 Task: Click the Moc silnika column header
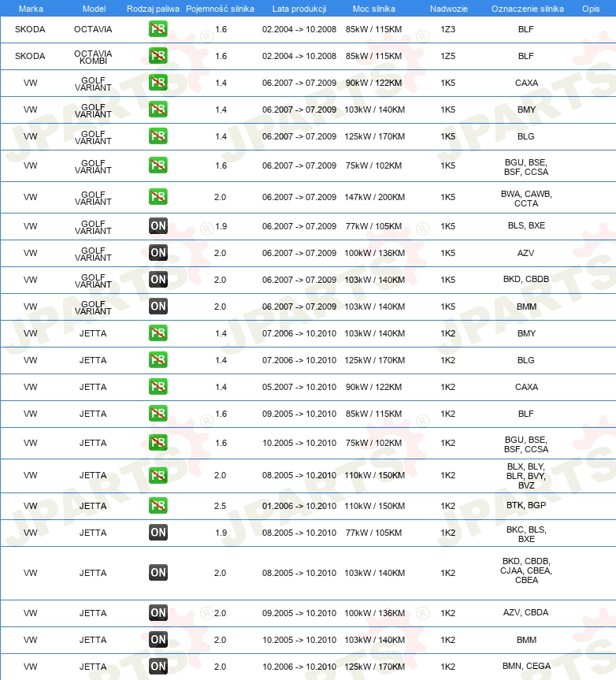[x=373, y=9]
